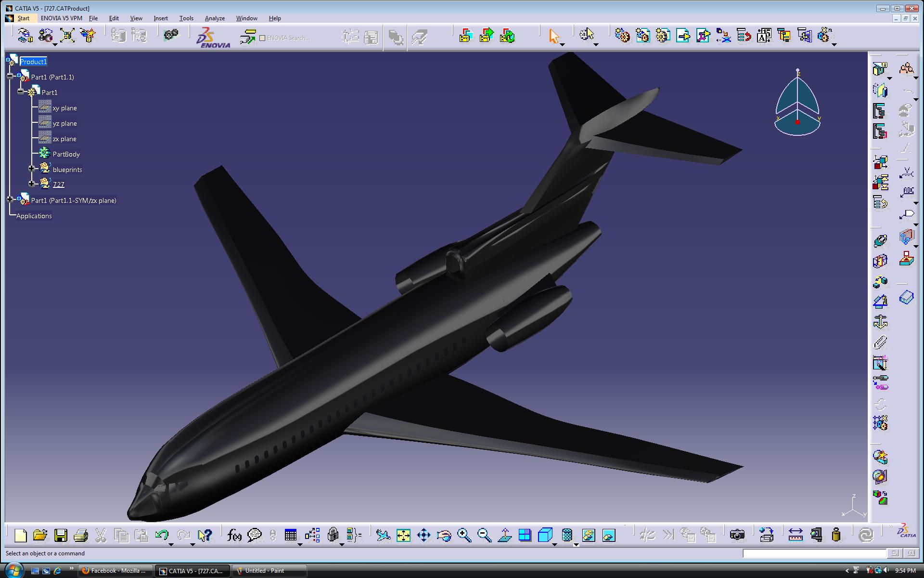Viewport: 924px width, 578px height.
Task: Click the compass in the viewport corner
Action: [797, 103]
